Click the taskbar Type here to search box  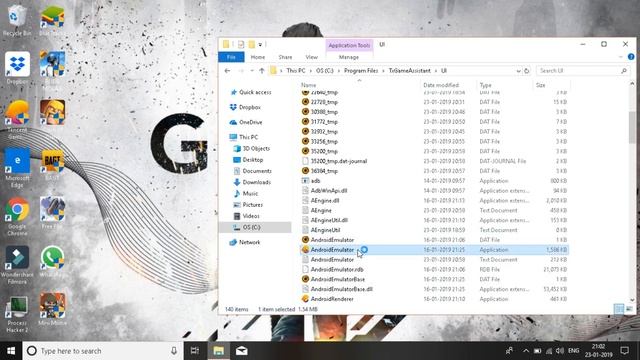coord(102,351)
